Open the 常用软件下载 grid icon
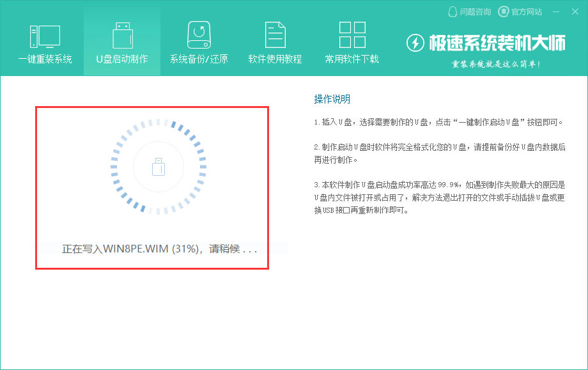 (352, 35)
